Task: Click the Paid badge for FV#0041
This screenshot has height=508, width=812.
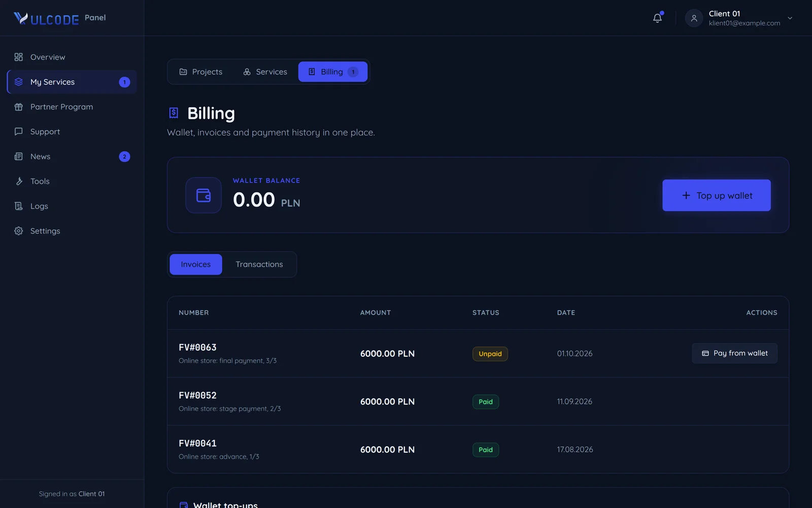Action: [486, 450]
